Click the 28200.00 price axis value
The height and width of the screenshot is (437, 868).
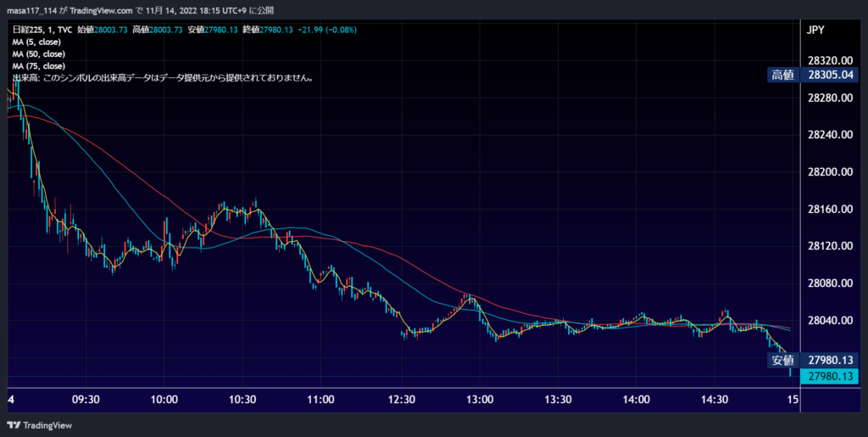tap(830, 171)
